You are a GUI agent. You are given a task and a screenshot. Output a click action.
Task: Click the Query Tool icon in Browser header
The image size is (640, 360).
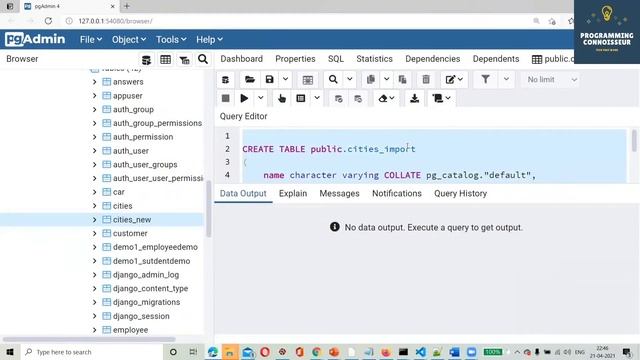point(146,60)
